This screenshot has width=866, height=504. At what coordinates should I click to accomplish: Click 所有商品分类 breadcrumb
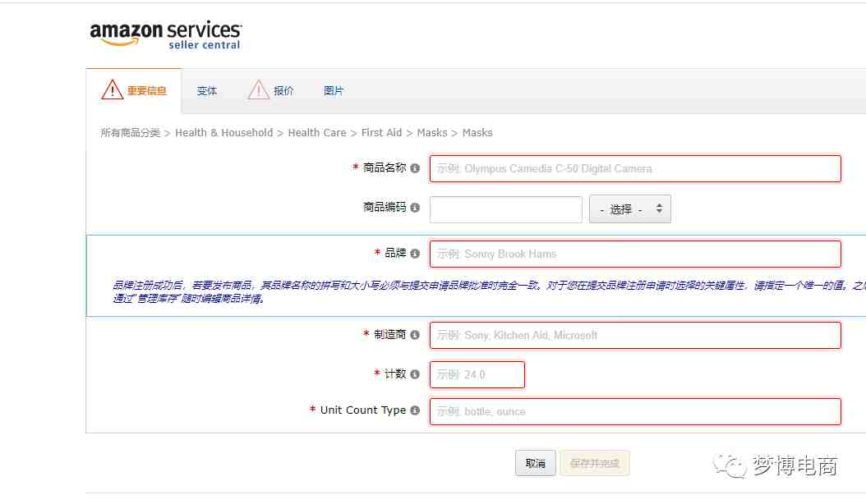coord(131,133)
